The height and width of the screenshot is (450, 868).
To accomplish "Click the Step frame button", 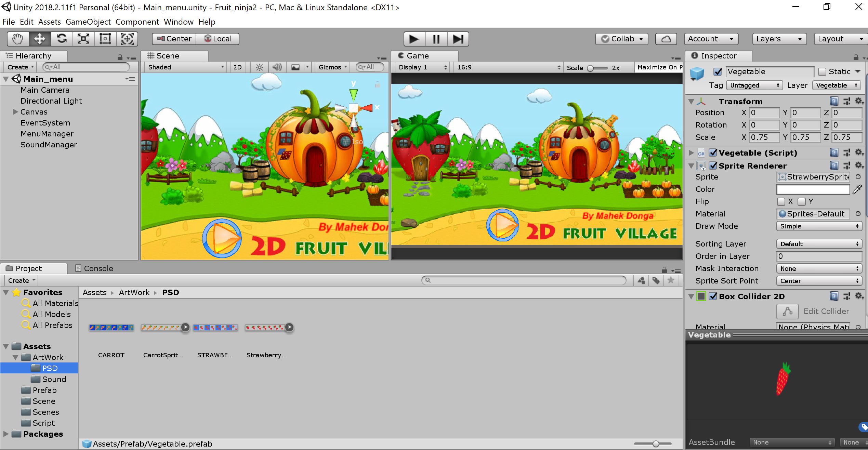I will (x=458, y=39).
